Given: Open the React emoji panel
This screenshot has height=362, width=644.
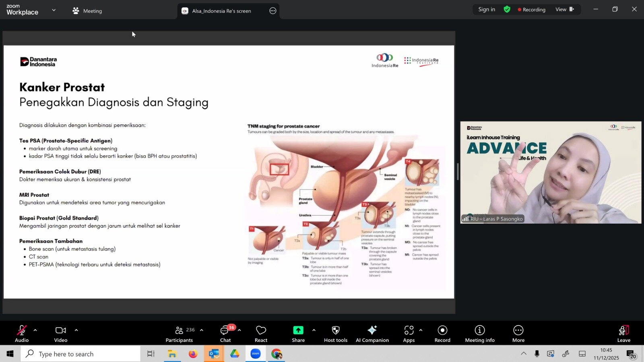Looking at the screenshot, I should (x=261, y=333).
